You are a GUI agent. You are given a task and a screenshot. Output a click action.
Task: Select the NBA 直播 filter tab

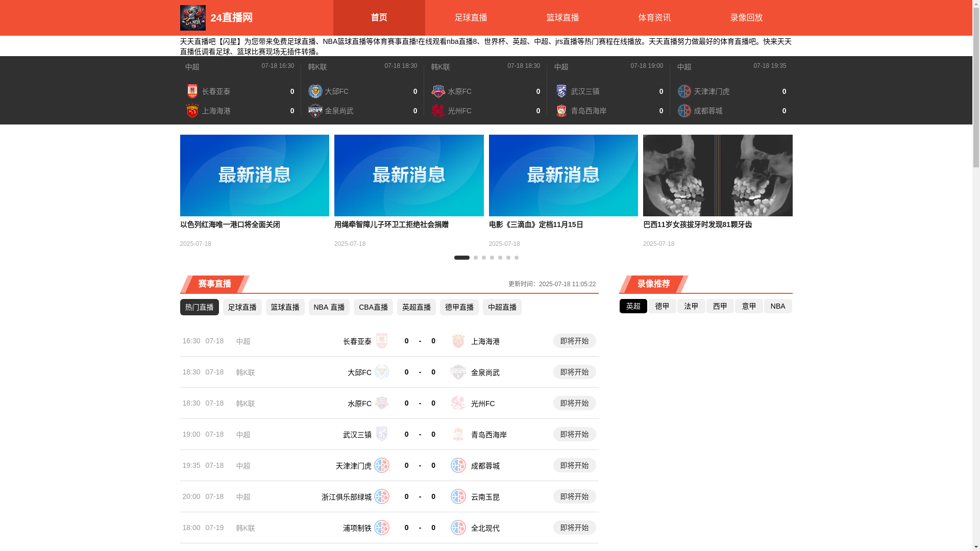pos(329,307)
